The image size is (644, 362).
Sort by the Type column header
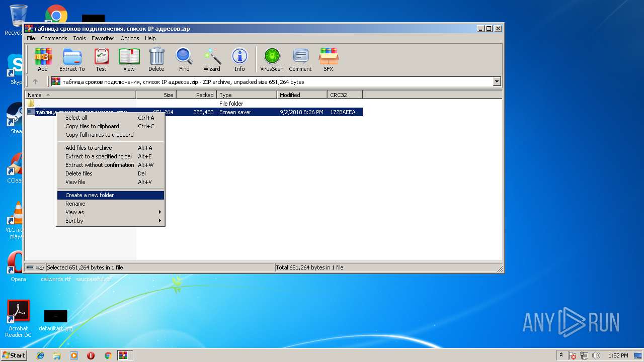click(247, 95)
